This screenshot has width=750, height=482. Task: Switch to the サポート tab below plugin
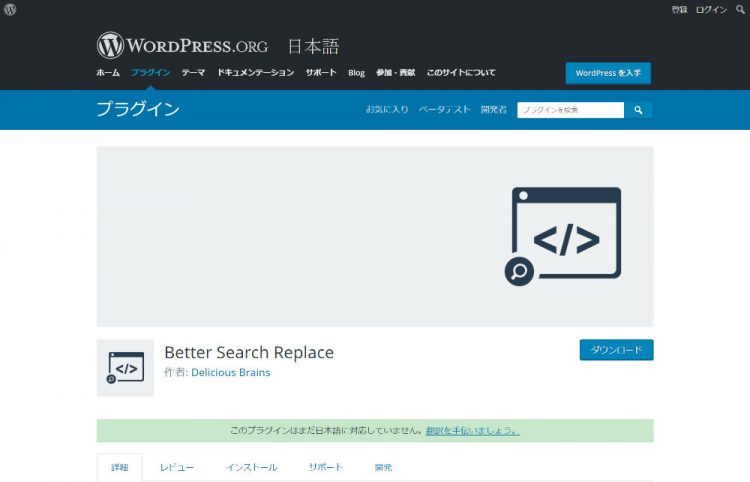(326, 467)
